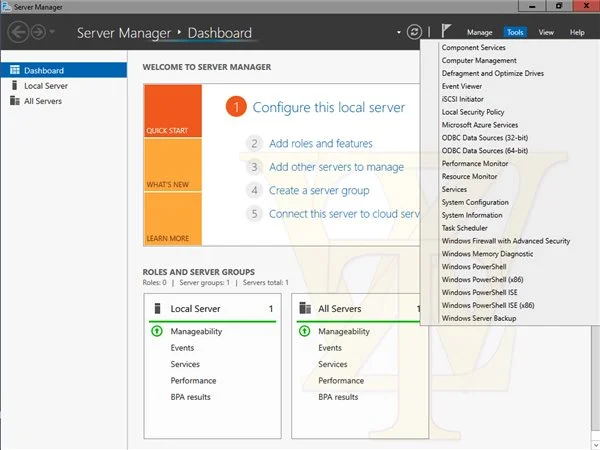Click the Local Server icon in sidebar
This screenshot has width=600, height=450.
(15, 85)
